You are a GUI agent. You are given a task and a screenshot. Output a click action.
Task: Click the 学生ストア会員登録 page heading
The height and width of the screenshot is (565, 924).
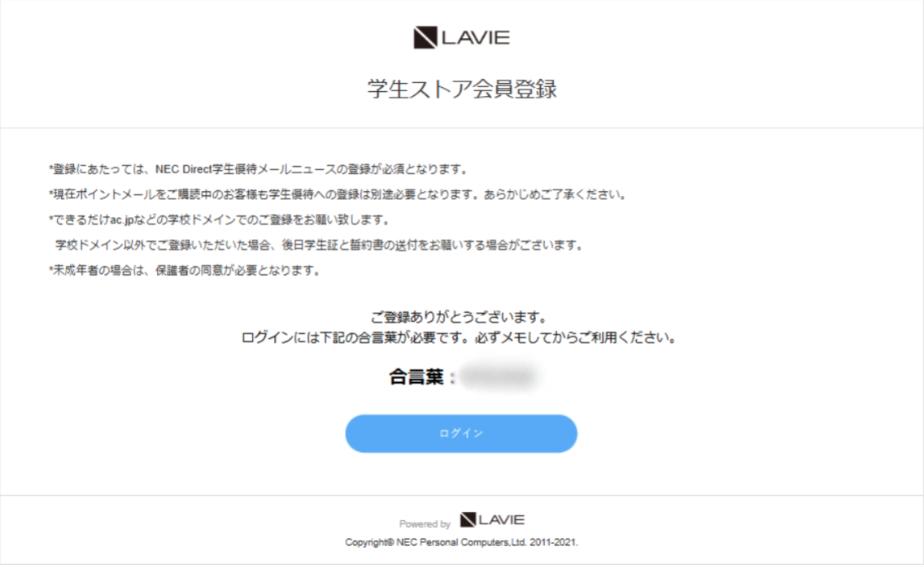pyautogui.click(x=462, y=89)
